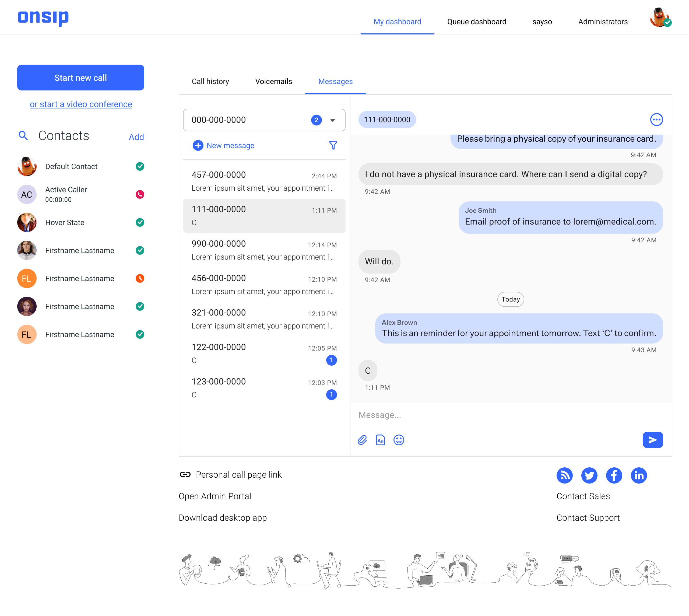The width and height of the screenshot is (689, 616).
Task: Click the Active Caller red phone icon
Action: coord(140,194)
